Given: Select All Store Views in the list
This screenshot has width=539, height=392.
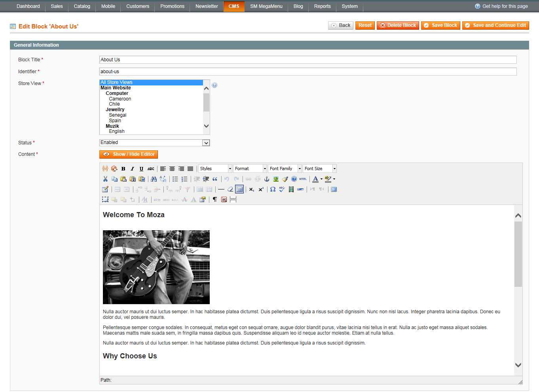Looking at the screenshot, I should pos(151,82).
